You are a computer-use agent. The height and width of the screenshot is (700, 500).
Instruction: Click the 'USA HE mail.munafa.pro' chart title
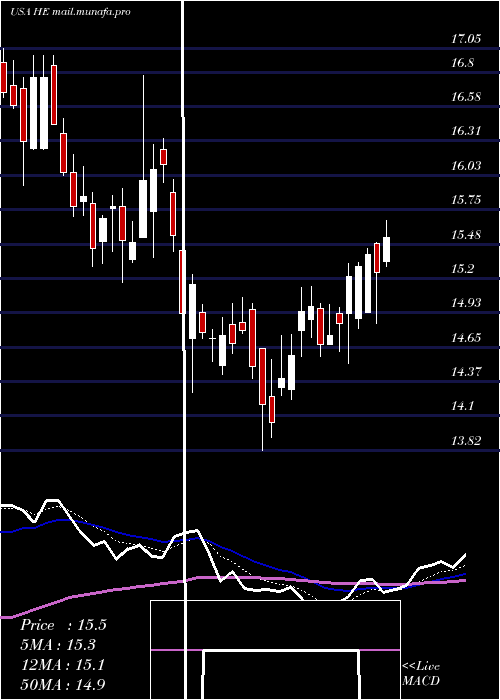coord(71,12)
